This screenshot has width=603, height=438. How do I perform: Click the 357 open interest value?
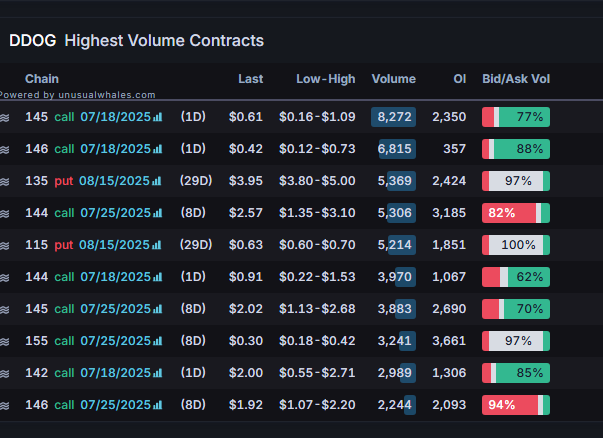coord(455,149)
